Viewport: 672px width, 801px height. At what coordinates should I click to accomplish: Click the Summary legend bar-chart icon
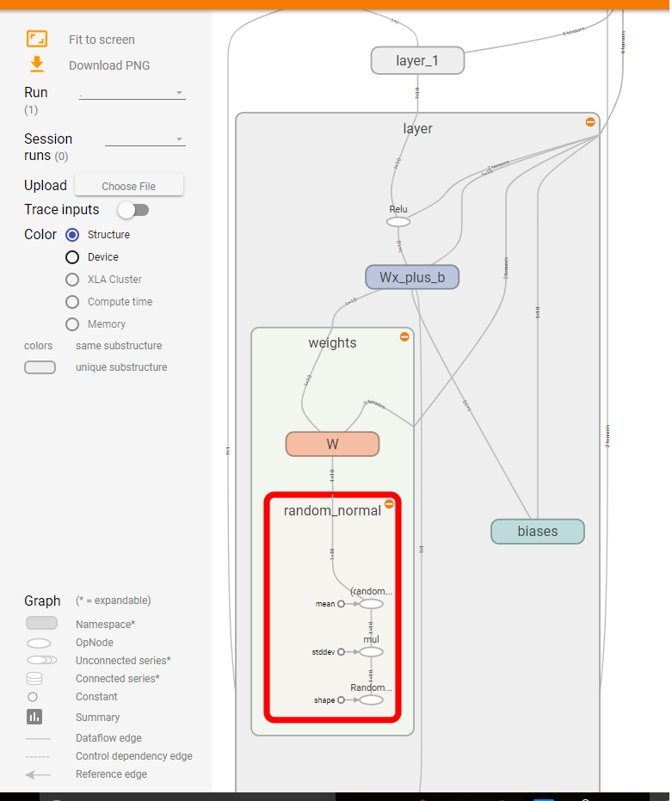coord(34,717)
